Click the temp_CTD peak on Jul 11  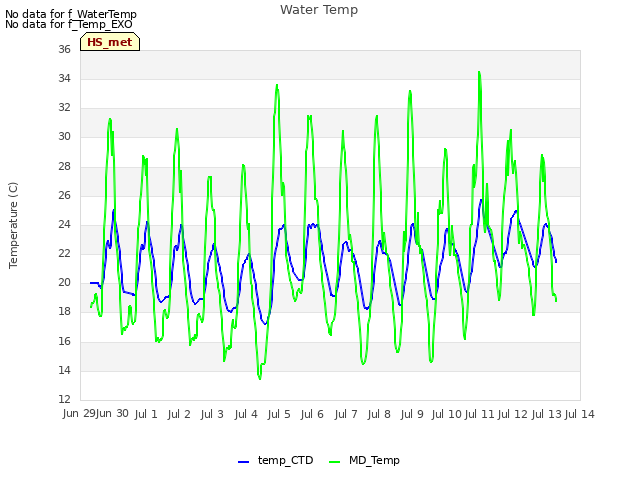coord(481,200)
